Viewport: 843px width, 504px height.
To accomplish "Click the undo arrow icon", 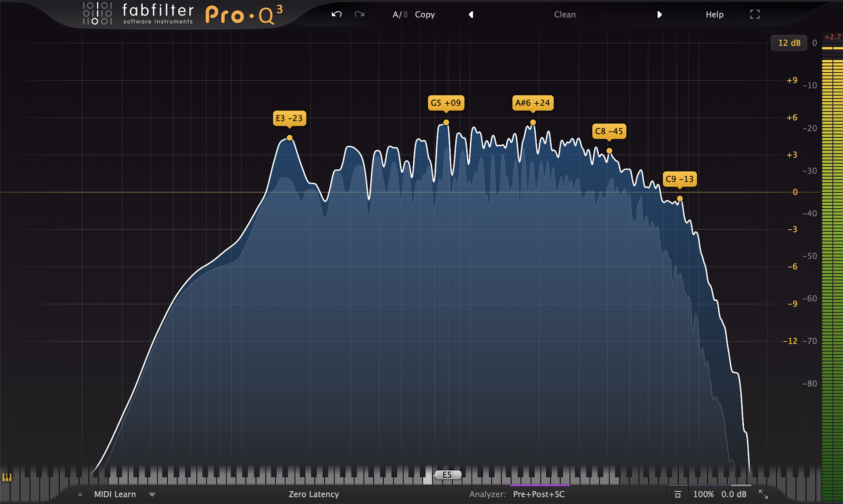I will (x=336, y=14).
